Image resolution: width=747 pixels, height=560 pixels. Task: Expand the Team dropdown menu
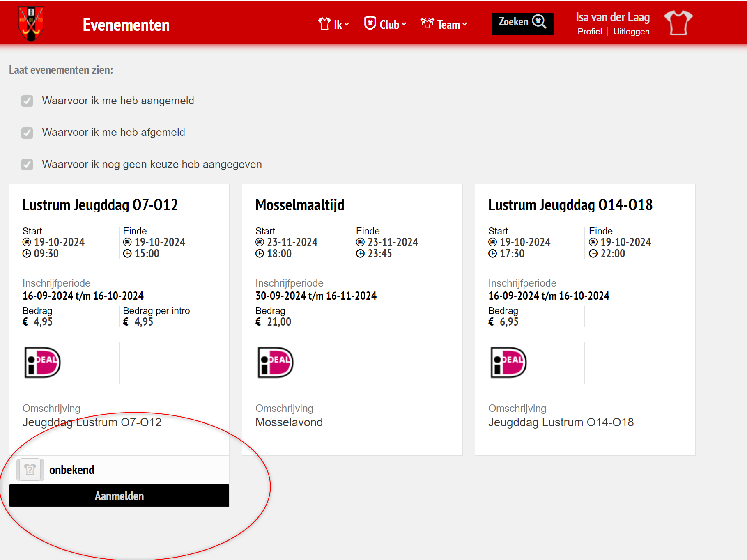coord(444,24)
